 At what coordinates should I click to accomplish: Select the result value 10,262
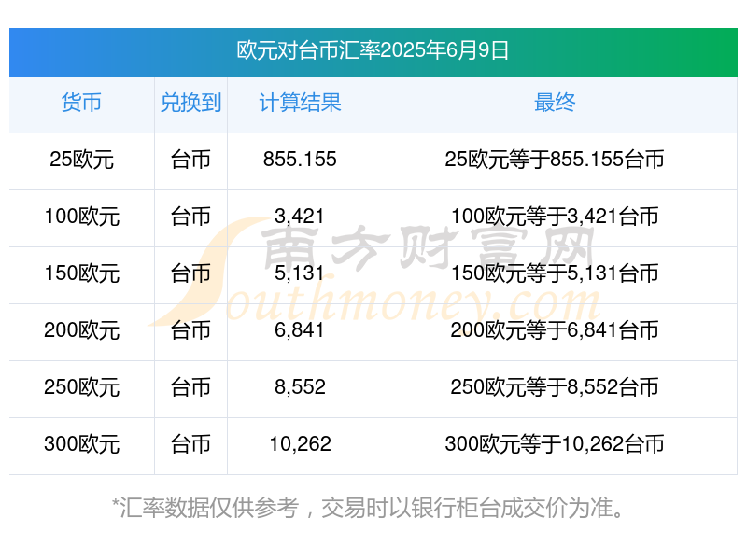300,444
